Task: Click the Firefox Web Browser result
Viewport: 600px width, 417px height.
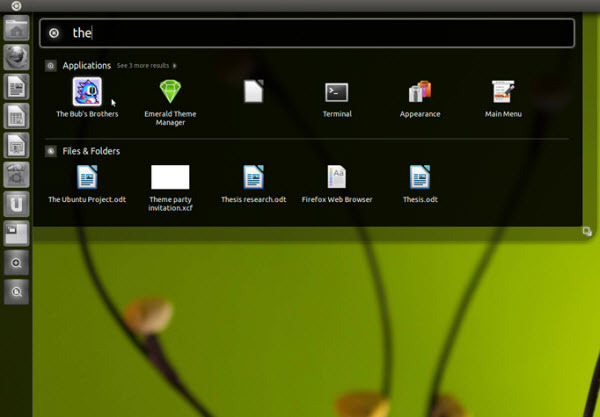Action: (x=337, y=178)
